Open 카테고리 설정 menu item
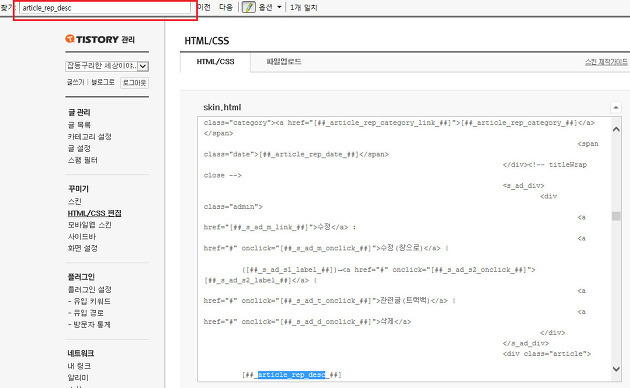Screen dimensions: 630x388 click(90, 137)
